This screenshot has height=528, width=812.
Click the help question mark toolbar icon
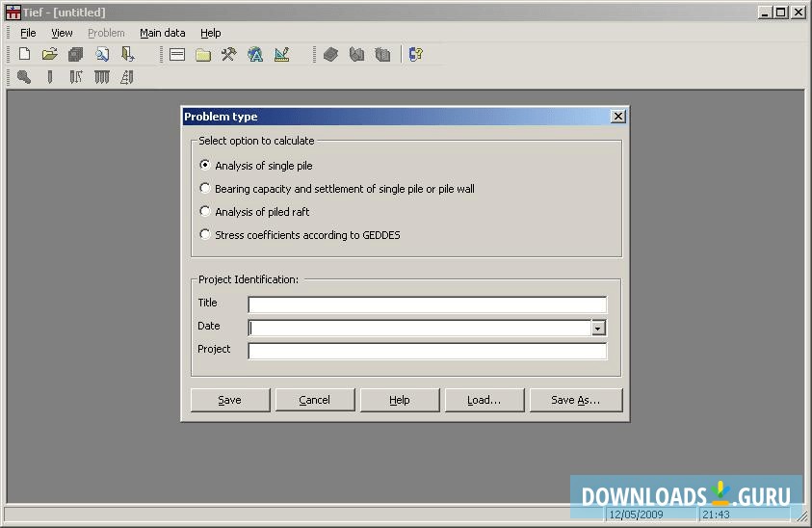[x=415, y=55]
